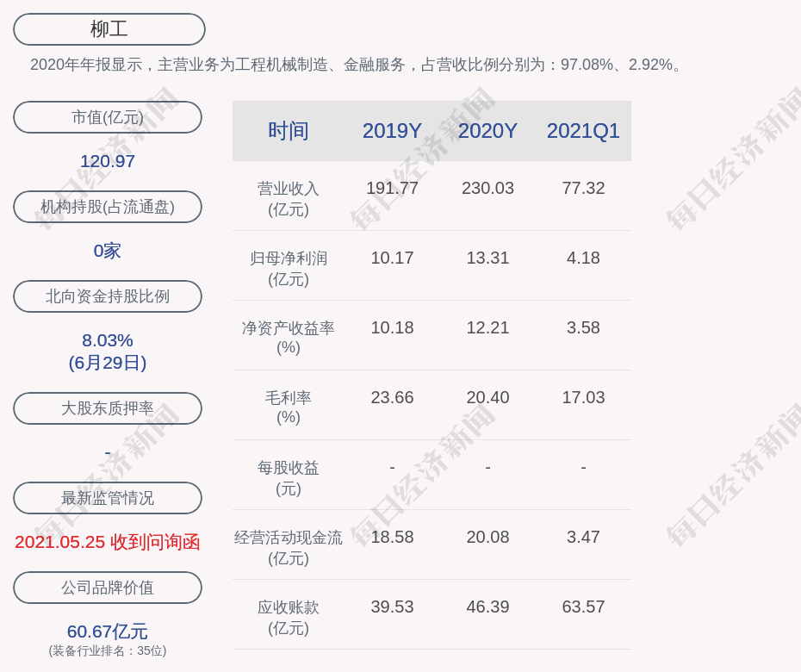Click market value 120.97
This screenshot has width=801, height=672.
pyautogui.click(x=108, y=161)
